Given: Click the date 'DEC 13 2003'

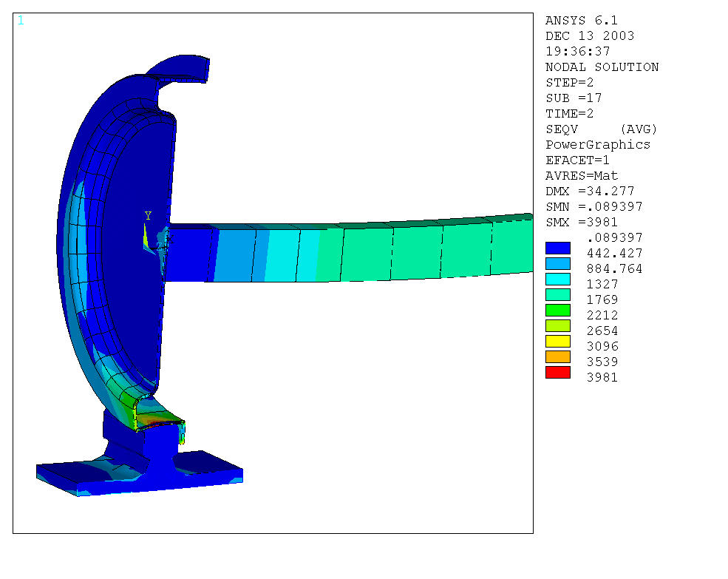Looking at the screenshot, I should click(590, 35).
